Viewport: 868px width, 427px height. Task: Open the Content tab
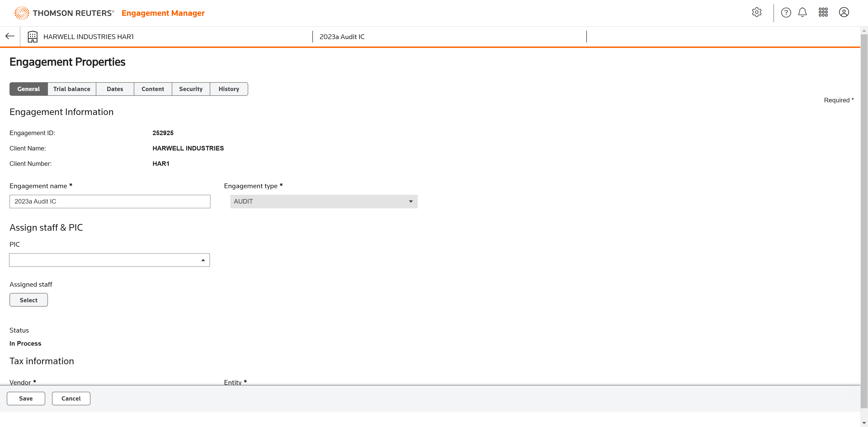[x=153, y=89]
